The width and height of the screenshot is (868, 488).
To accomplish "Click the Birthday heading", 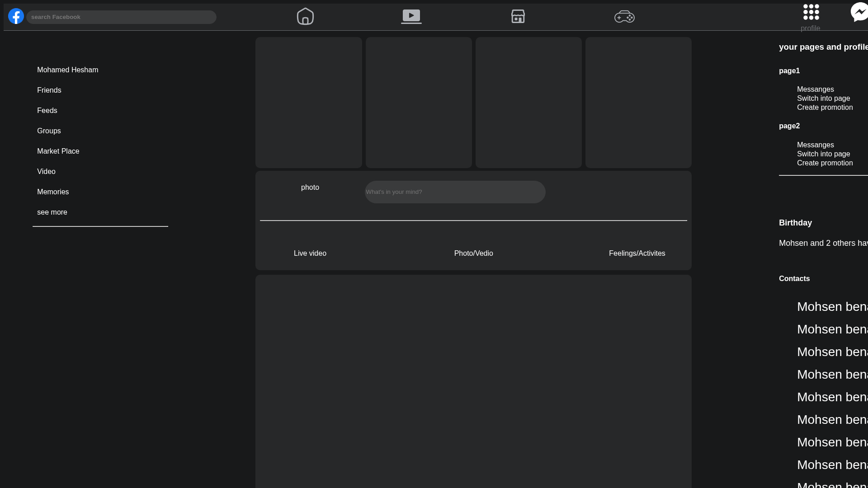I will [795, 223].
